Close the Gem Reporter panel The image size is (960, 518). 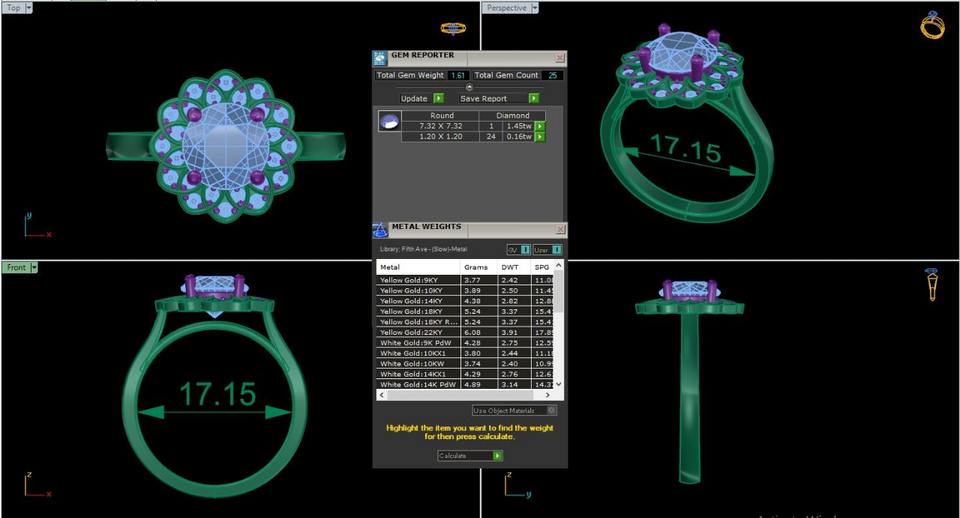[560, 58]
